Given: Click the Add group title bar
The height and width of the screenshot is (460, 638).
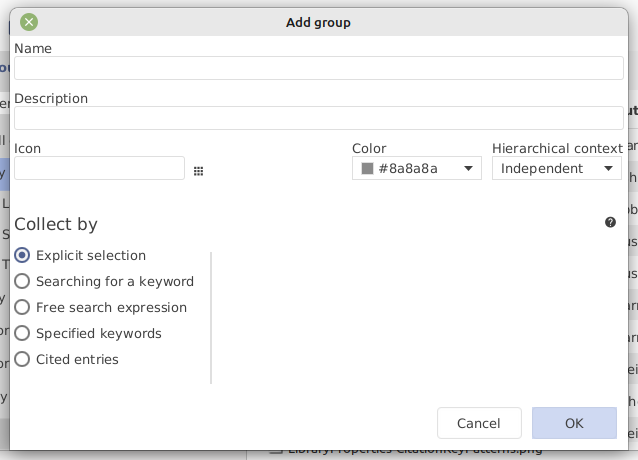Looking at the screenshot, I should tap(318, 21).
